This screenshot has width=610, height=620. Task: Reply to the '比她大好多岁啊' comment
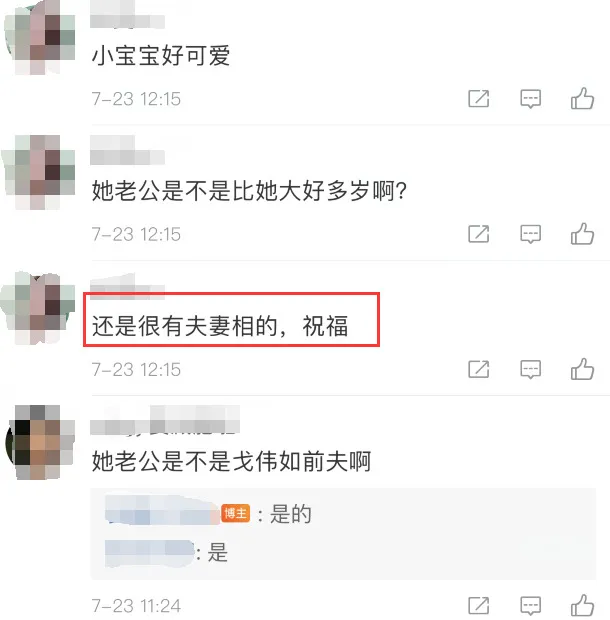(530, 234)
